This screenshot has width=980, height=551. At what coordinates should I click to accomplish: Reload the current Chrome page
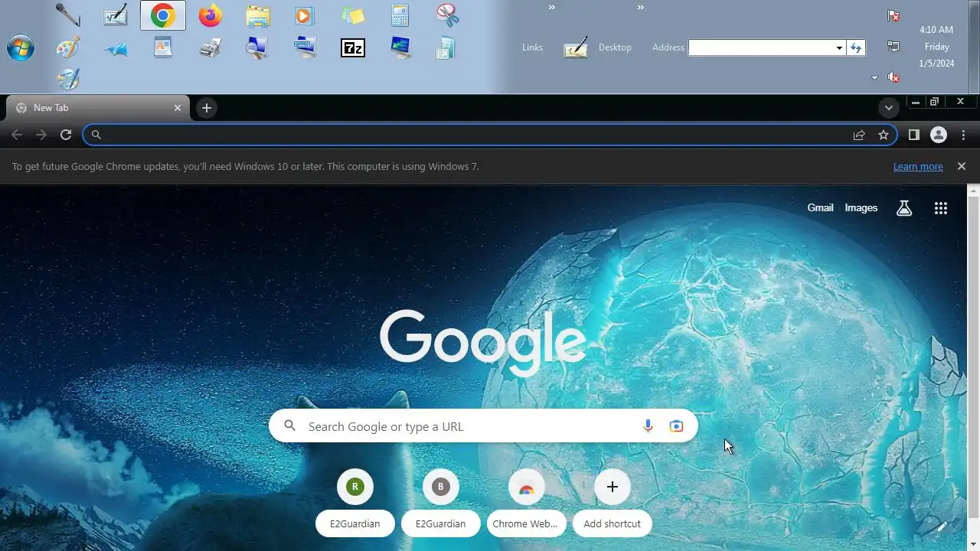(x=66, y=135)
